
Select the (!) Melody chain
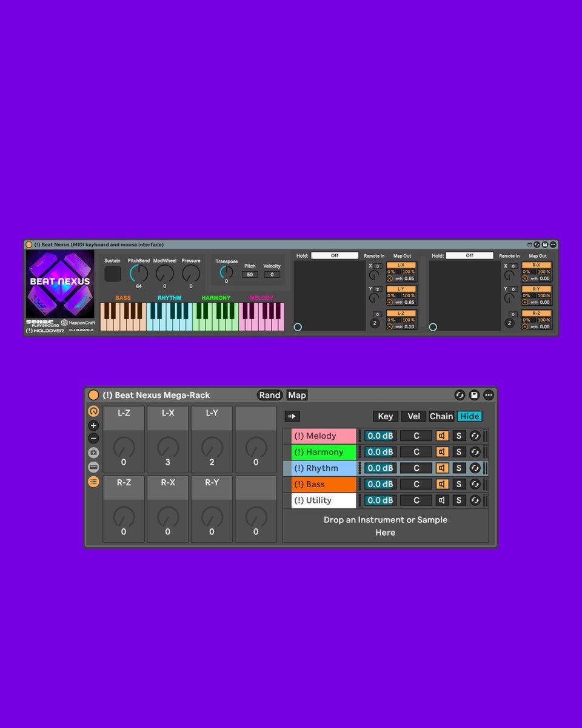324,436
